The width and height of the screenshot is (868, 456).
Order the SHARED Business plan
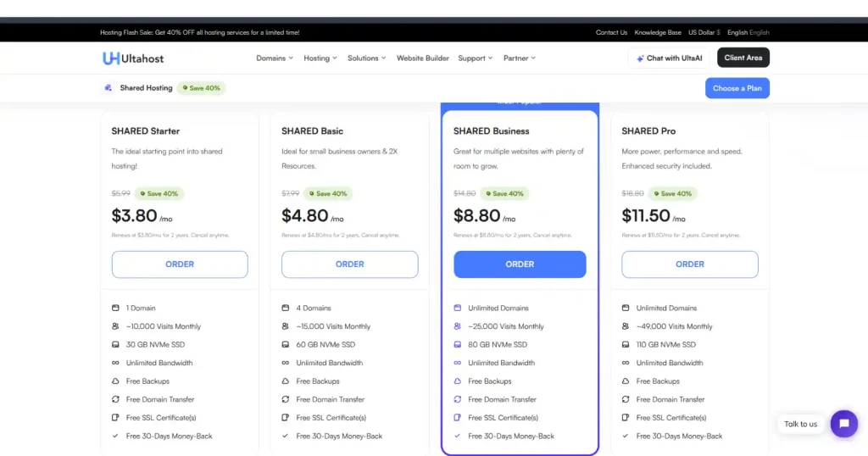pos(520,264)
